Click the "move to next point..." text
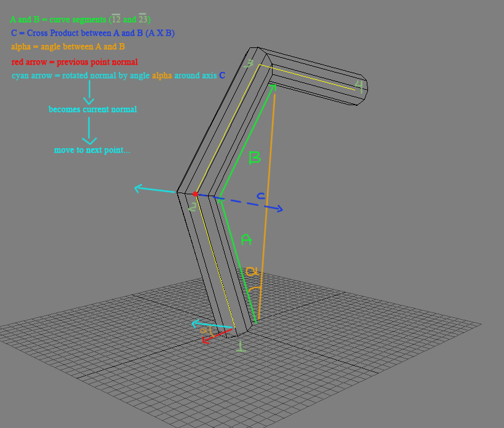Image resolution: width=504 pixels, height=428 pixels. [92, 150]
